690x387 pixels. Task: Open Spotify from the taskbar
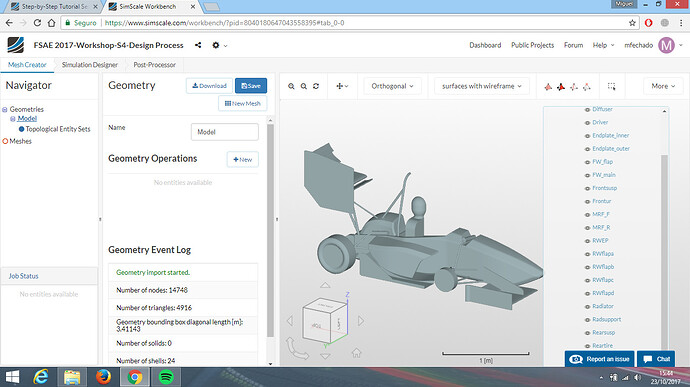166,377
